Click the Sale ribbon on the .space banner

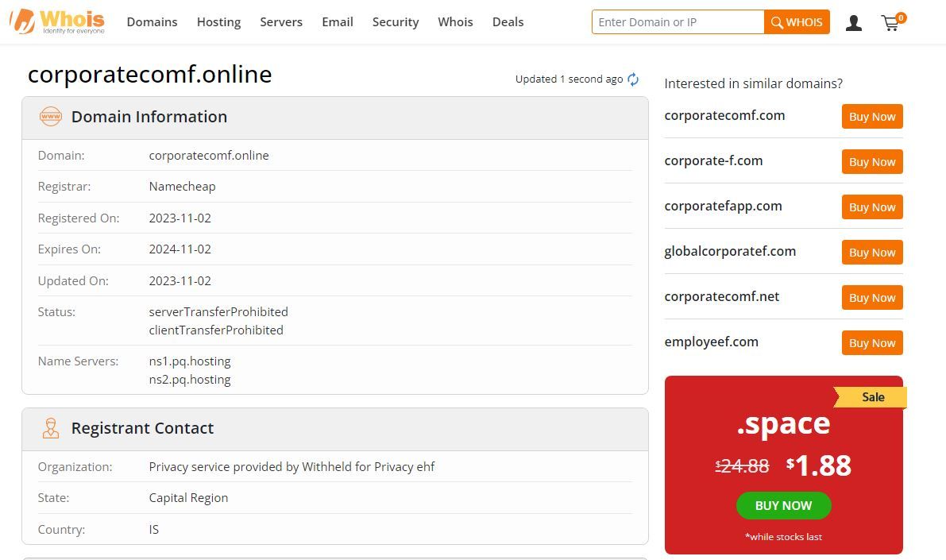tap(872, 397)
